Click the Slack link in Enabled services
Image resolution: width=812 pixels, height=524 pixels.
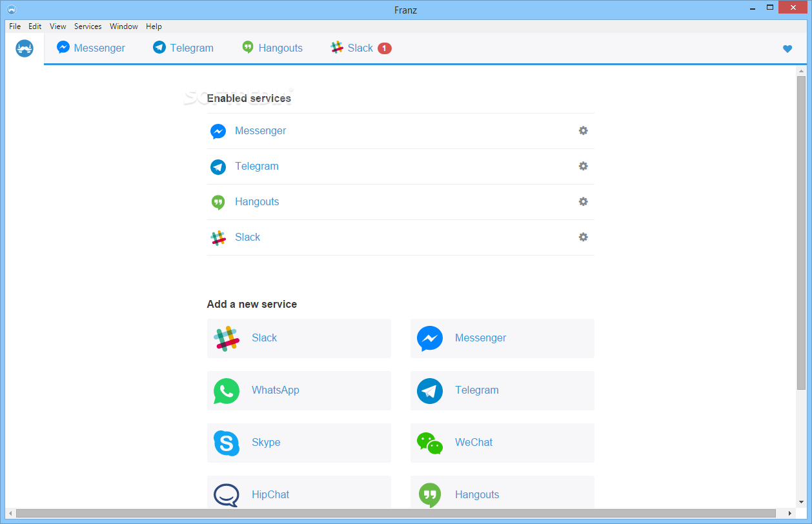point(247,237)
